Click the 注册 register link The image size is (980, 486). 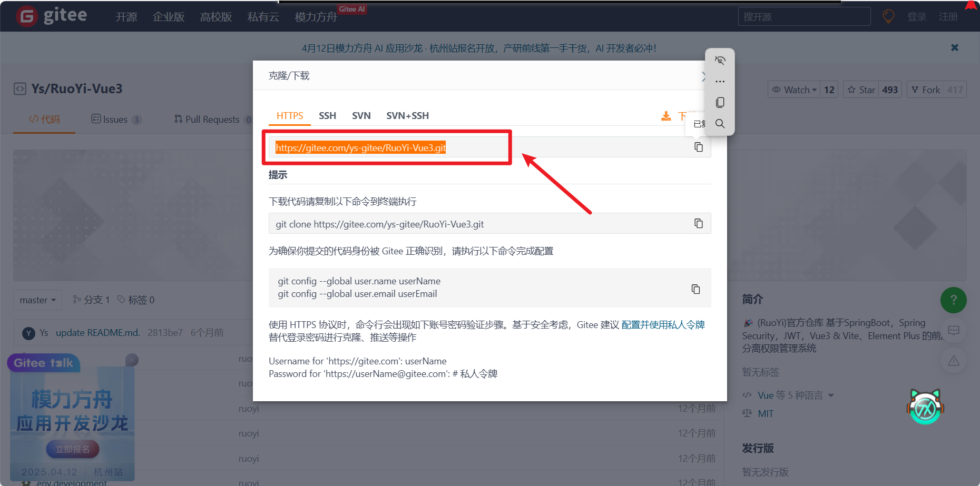[x=948, y=17]
